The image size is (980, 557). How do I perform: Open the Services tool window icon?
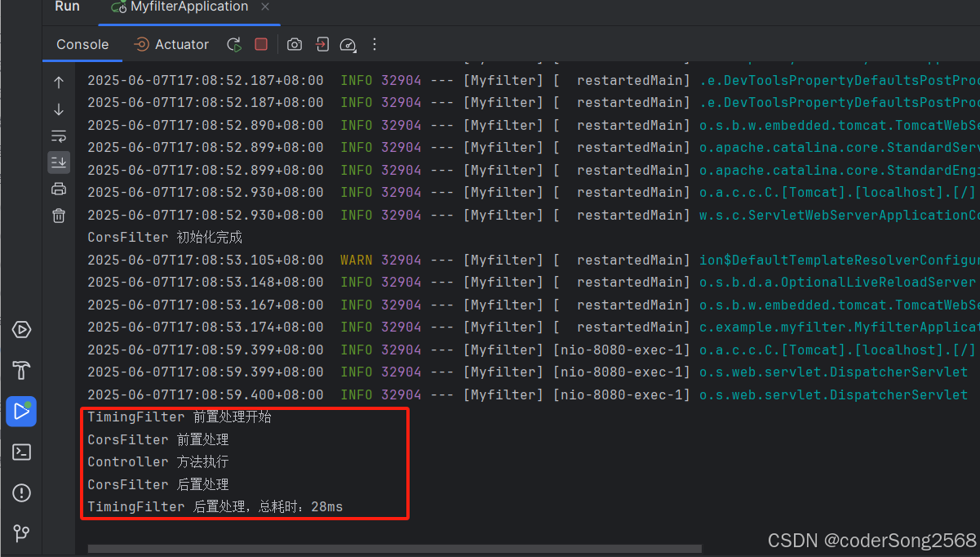pos(21,330)
